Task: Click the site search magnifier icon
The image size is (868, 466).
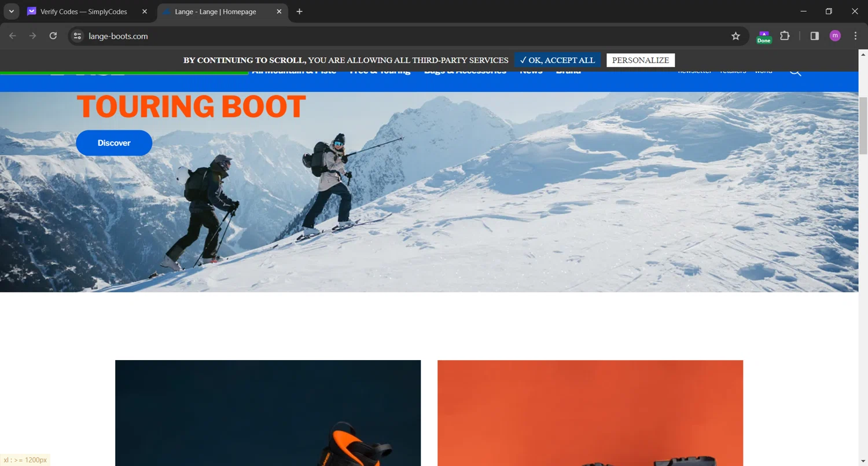Action: click(795, 72)
